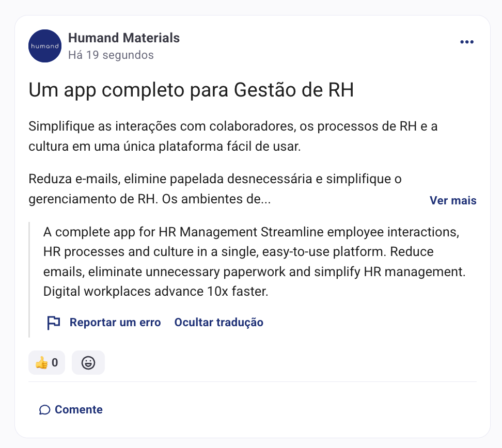Click the like count number 0
This screenshot has height=448, width=502.
[x=55, y=363]
